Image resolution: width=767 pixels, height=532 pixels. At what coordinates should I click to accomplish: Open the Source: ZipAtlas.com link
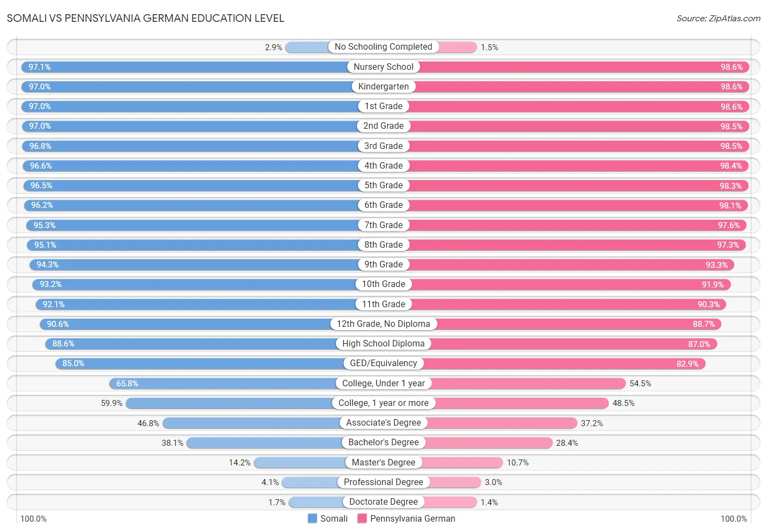pos(718,19)
